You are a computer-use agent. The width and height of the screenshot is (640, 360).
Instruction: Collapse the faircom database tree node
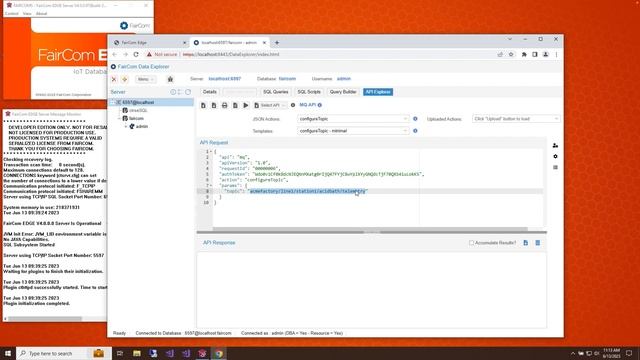[119, 118]
